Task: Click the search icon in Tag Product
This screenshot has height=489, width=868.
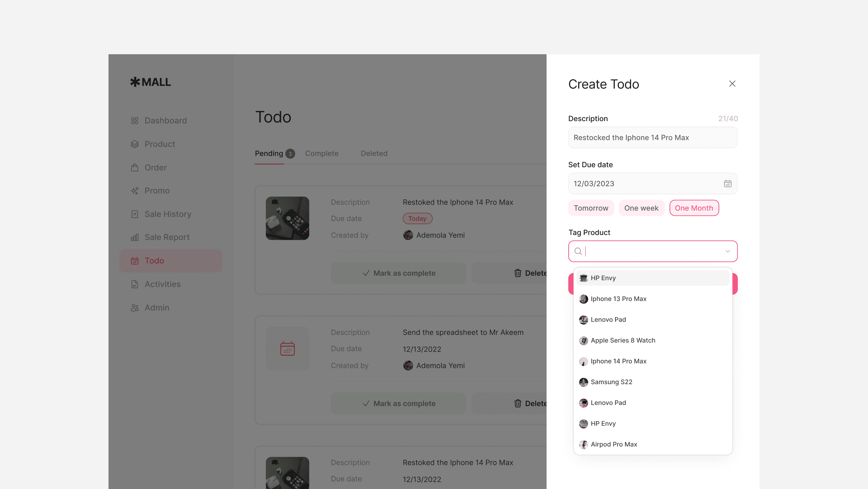Action: pyautogui.click(x=578, y=251)
